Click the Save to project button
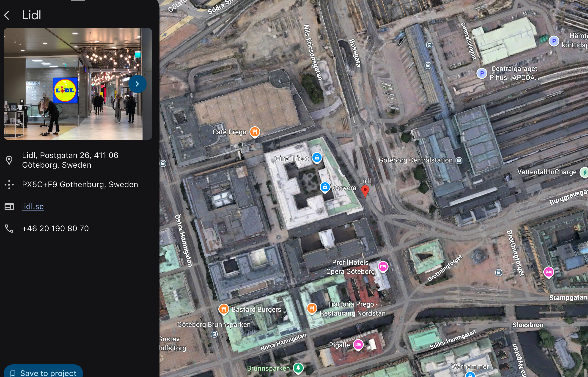This screenshot has height=377, width=588. point(44,372)
